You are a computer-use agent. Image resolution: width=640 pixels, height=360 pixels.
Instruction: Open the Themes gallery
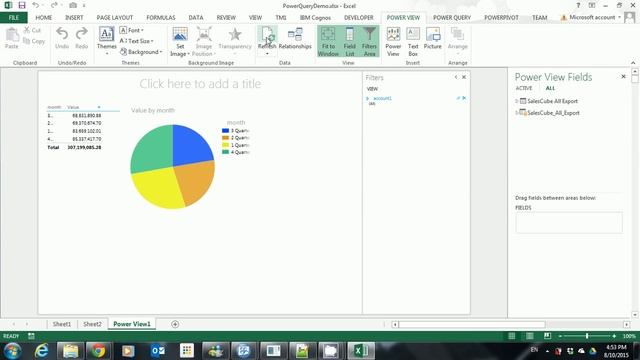(107, 41)
